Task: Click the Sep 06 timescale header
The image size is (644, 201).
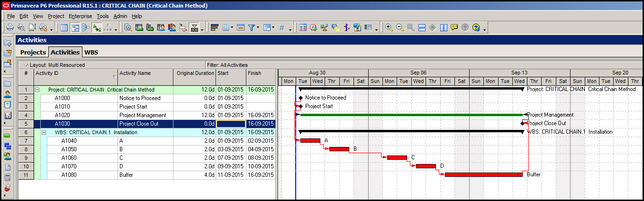Action: (418, 73)
